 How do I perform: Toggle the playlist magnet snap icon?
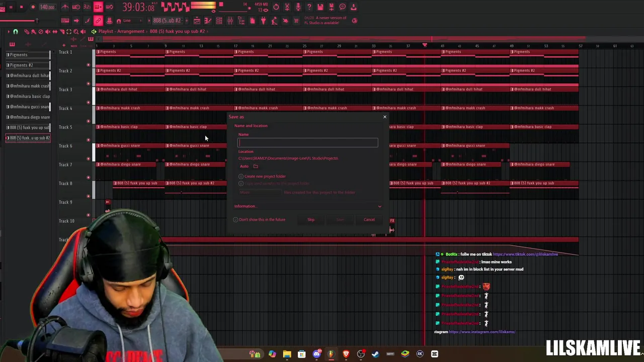point(16,31)
